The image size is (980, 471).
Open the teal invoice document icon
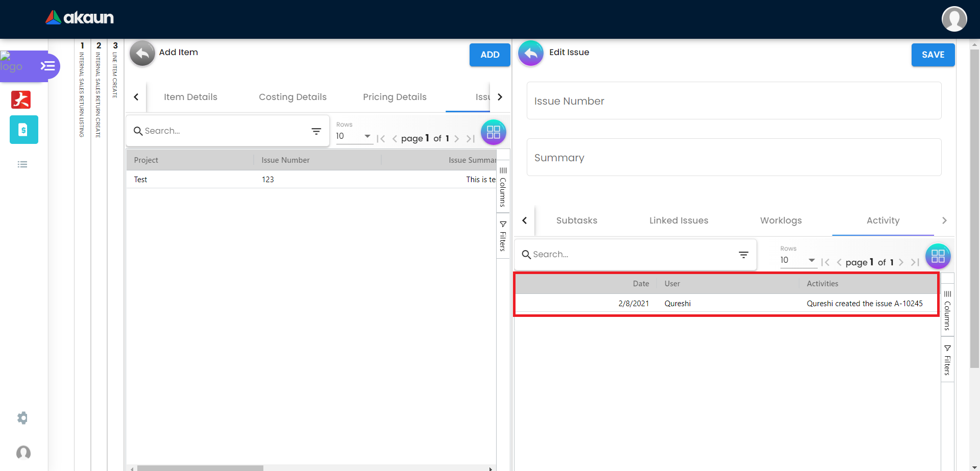[23, 130]
